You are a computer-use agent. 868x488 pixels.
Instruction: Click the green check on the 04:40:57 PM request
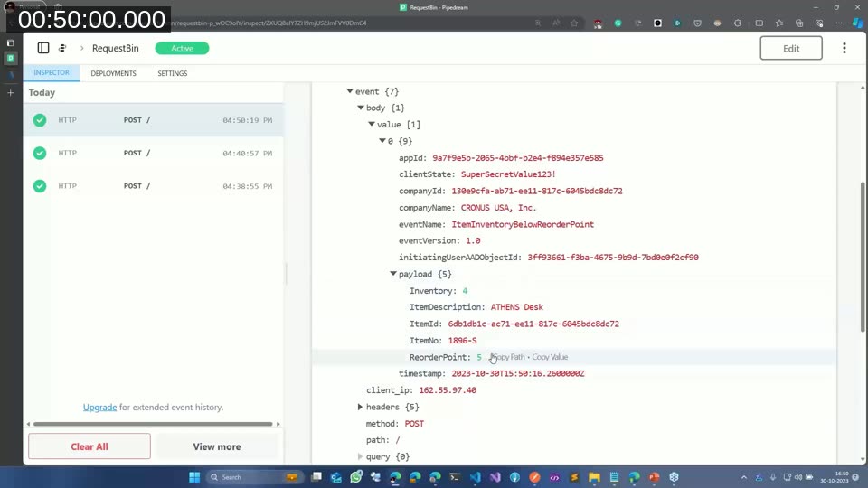point(39,154)
